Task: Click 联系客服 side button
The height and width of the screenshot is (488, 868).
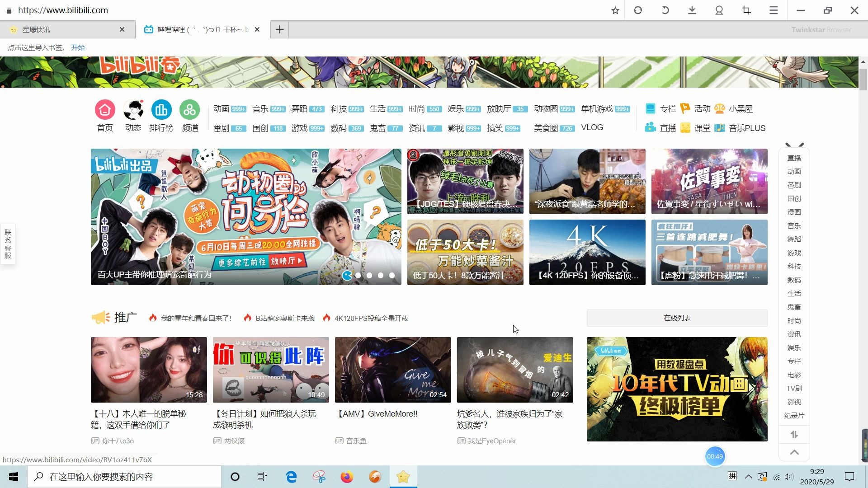Action: (x=8, y=244)
